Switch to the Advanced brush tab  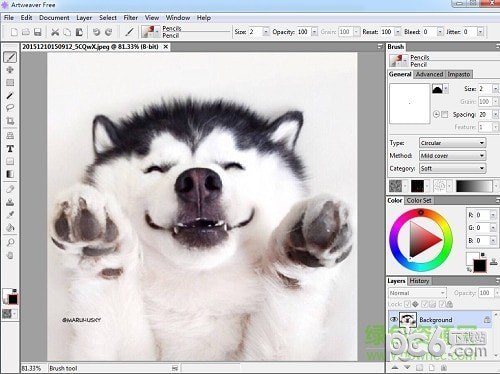[429, 74]
